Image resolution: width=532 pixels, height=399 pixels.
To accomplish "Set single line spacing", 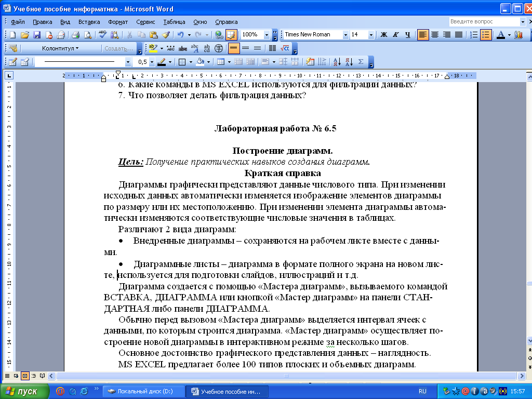I will 233,48.
